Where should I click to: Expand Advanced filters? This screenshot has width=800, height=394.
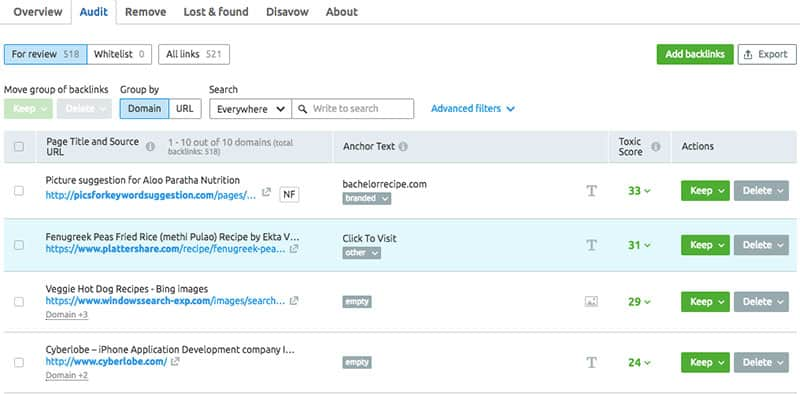pos(472,109)
